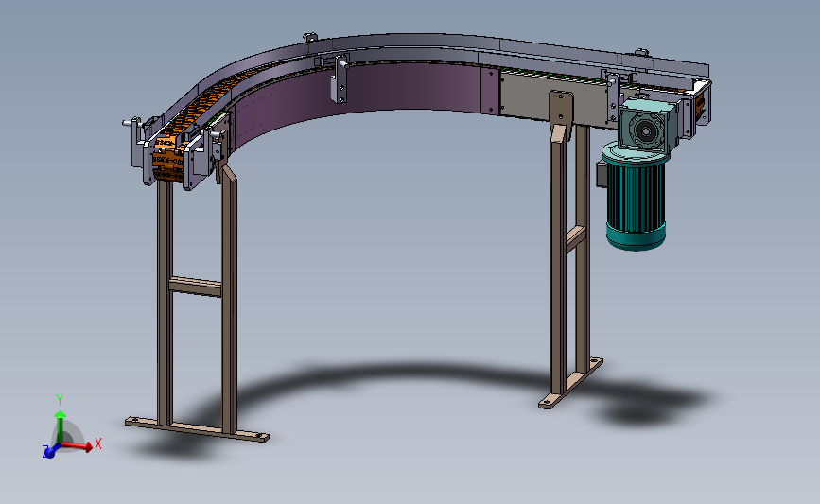
Task: Select the orange conveyor chain at left end
Action: [x=167, y=159]
